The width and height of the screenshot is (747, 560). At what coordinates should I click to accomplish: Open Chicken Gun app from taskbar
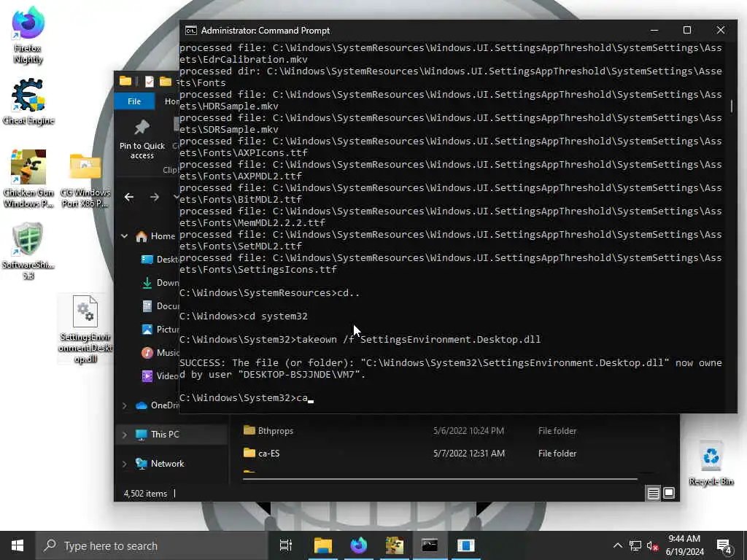(x=395, y=545)
